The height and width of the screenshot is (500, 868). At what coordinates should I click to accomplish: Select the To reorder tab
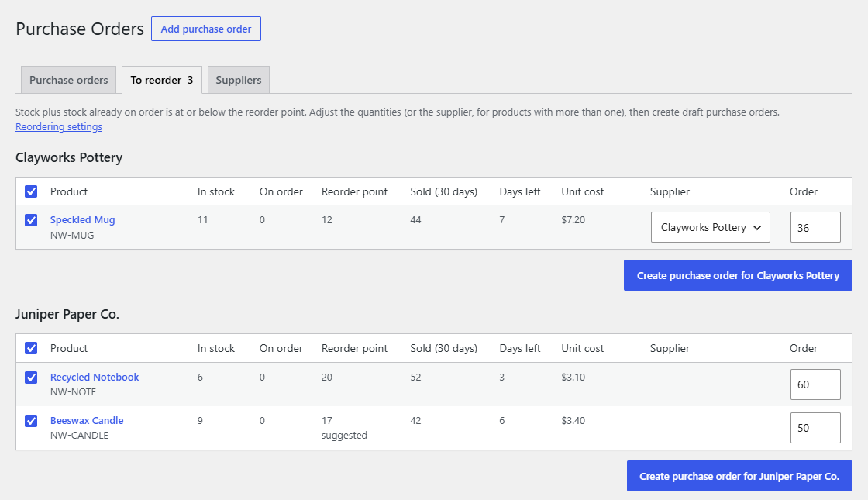(162, 80)
